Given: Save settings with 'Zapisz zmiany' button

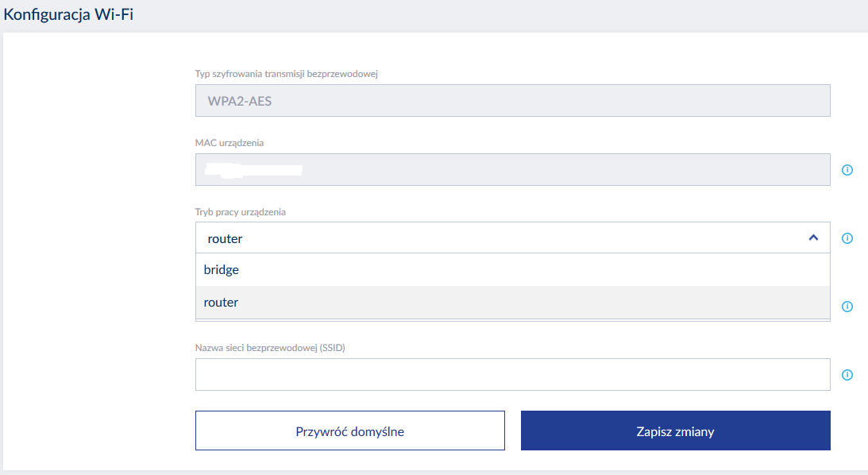Looking at the screenshot, I should 675,431.
